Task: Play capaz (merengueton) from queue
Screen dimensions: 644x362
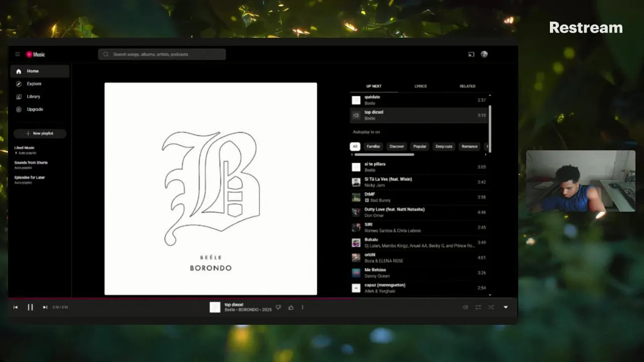Action: (418, 288)
